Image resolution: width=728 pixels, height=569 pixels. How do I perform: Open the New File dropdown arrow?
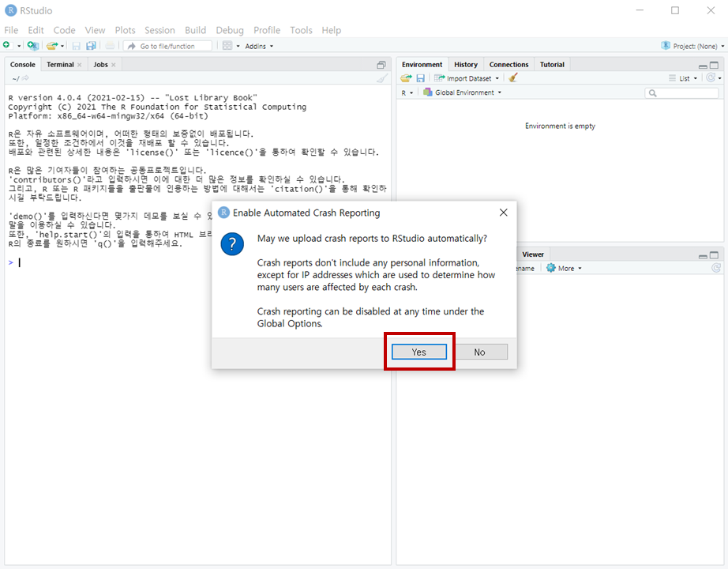(19, 46)
